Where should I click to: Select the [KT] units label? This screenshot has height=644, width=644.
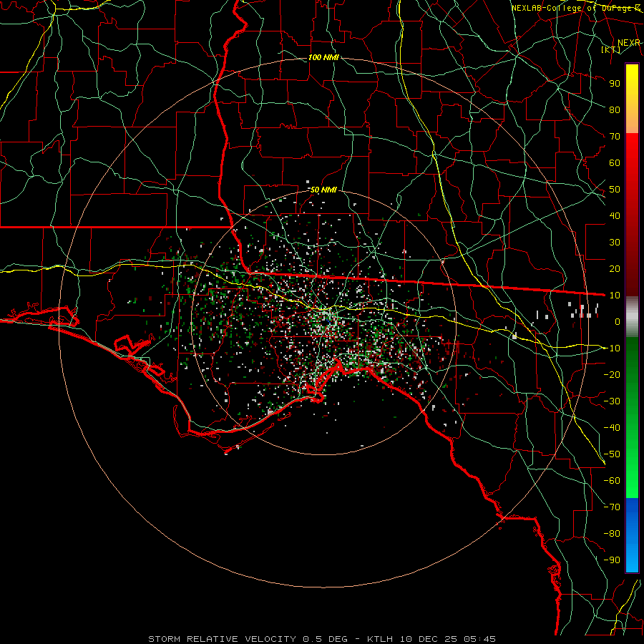[611, 49]
